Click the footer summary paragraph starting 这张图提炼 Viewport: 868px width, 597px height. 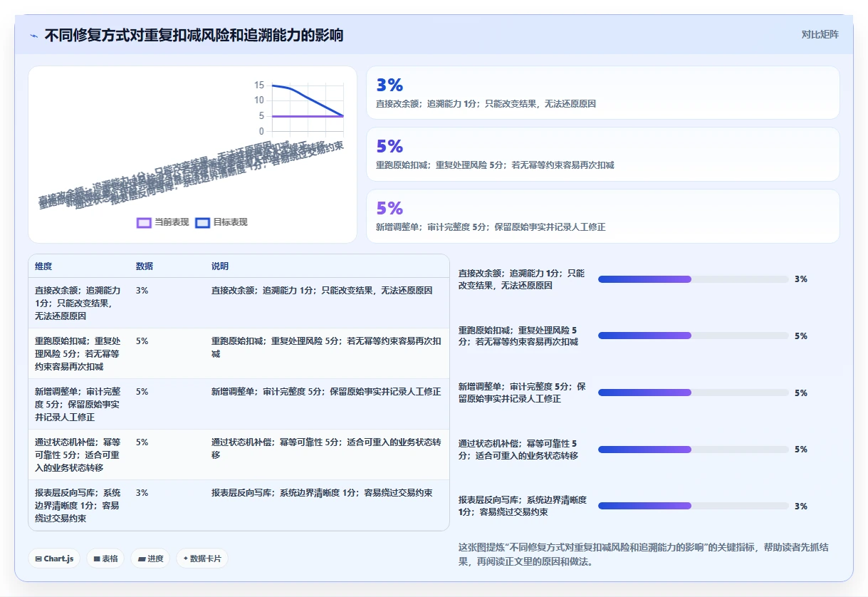click(x=644, y=554)
